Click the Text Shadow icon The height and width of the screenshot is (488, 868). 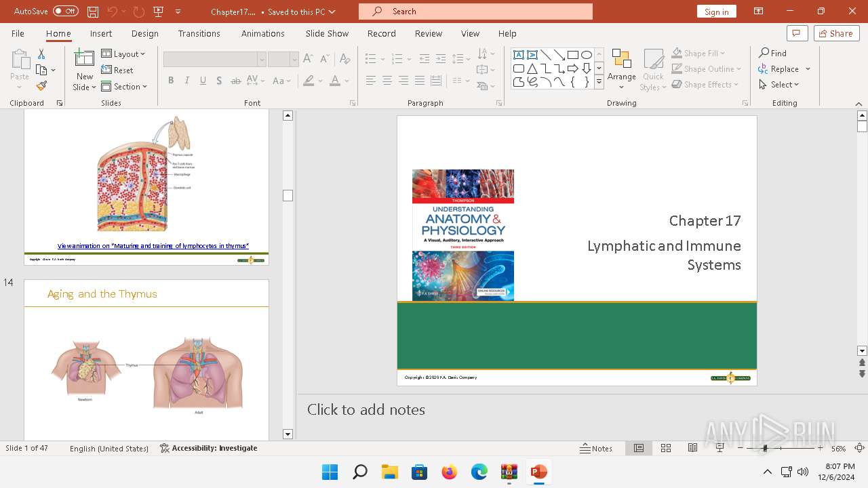pyautogui.click(x=218, y=81)
